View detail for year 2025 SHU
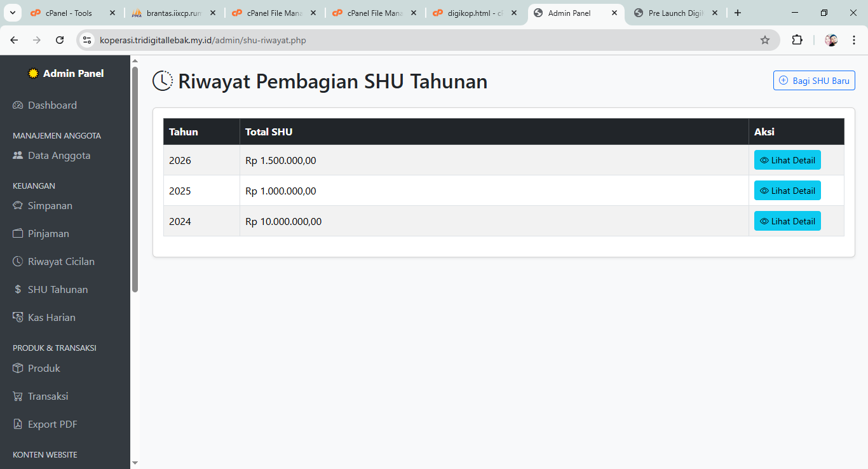The width and height of the screenshot is (868, 469). coord(787,191)
